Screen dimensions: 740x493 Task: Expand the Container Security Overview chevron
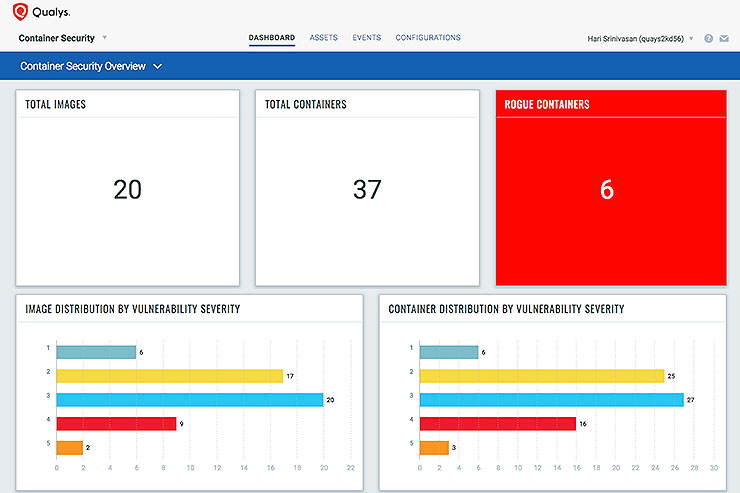158,67
